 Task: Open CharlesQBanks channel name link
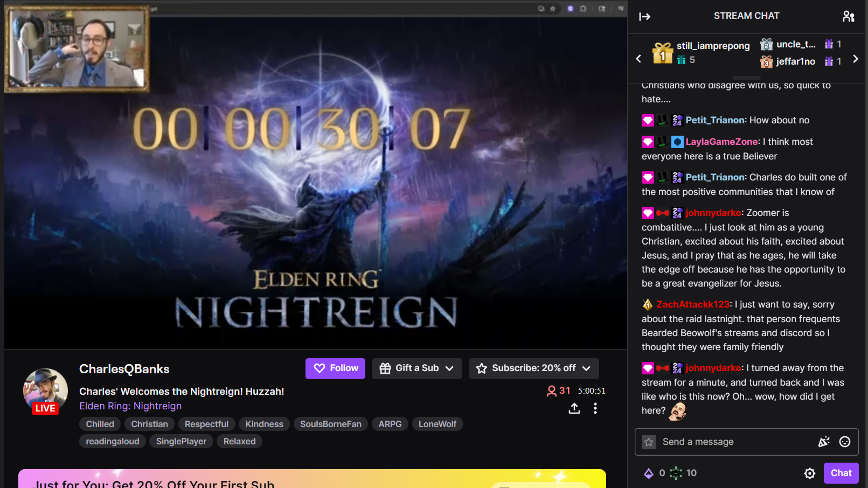(x=124, y=369)
